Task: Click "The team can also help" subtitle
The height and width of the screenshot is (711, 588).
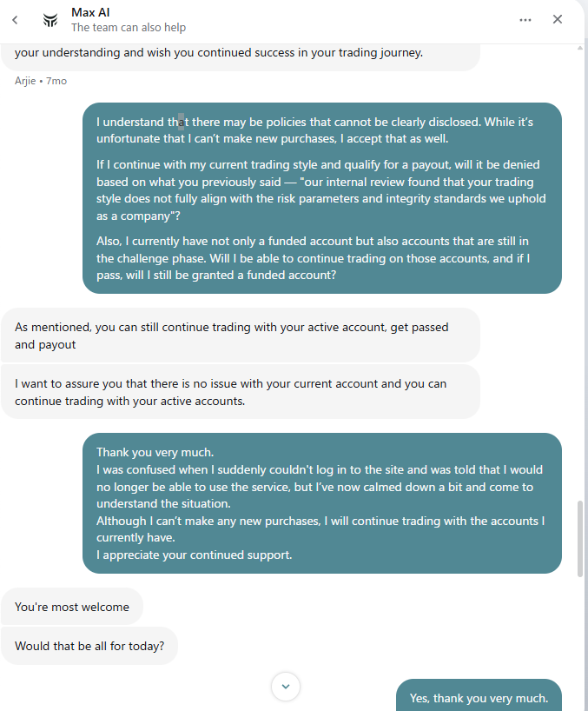Action: click(128, 28)
